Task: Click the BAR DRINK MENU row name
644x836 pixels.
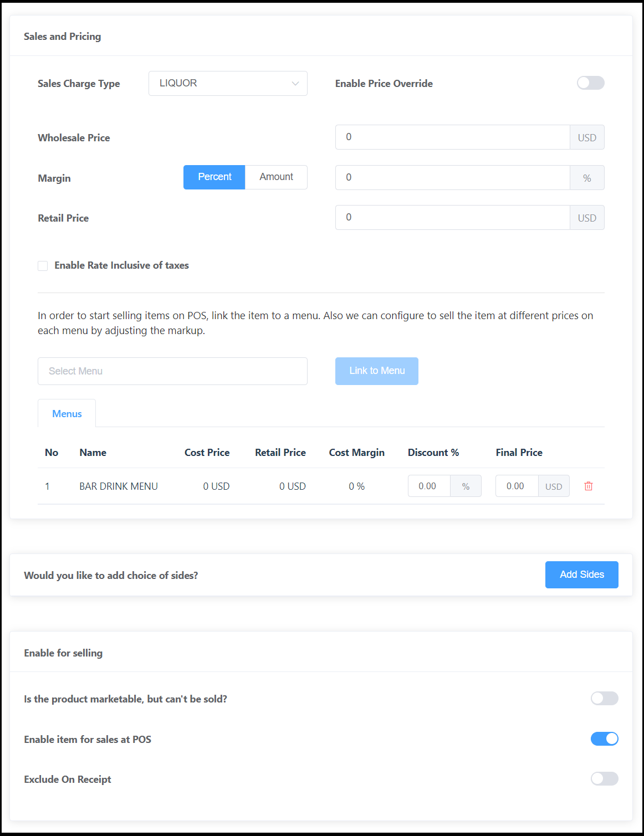Action: (119, 486)
